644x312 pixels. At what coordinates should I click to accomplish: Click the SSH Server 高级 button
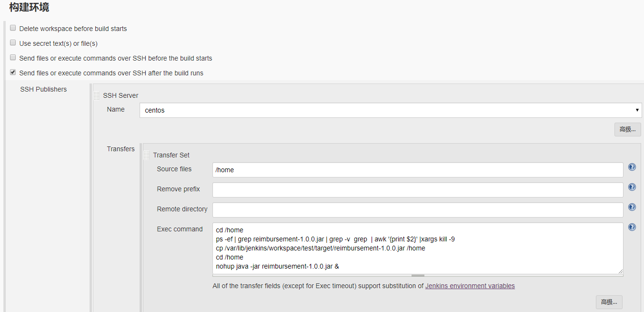pos(627,129)
